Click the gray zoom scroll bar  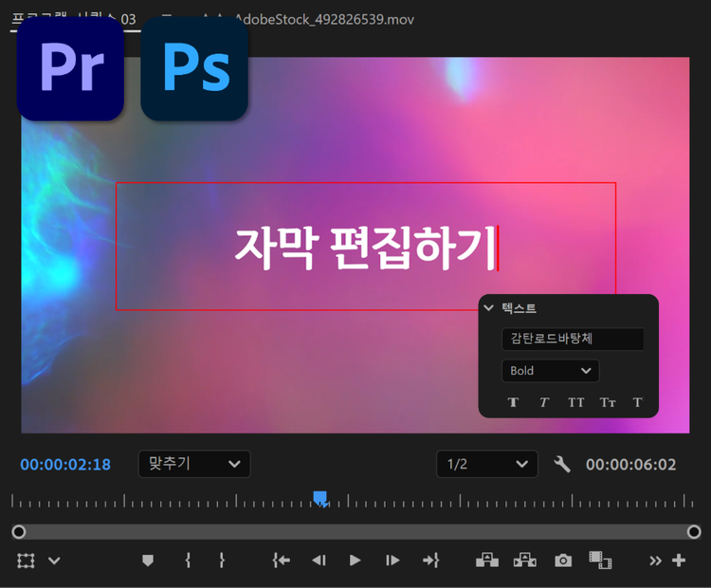(355, 532)
